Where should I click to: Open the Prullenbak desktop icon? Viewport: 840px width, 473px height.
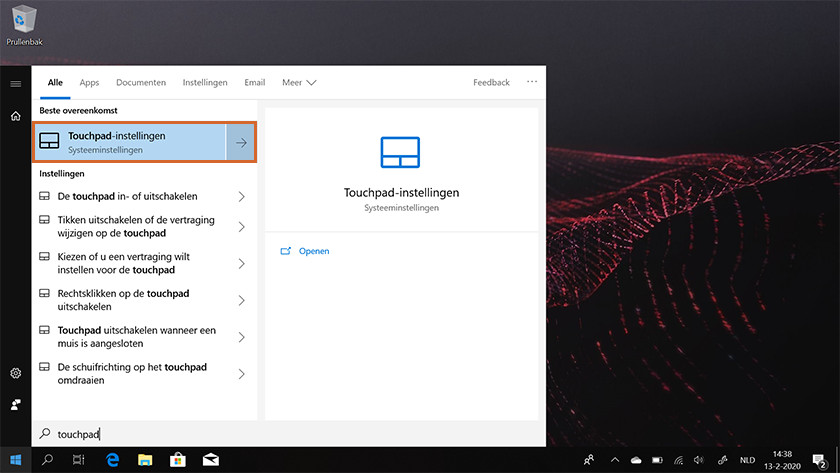[x=24, y=25]
